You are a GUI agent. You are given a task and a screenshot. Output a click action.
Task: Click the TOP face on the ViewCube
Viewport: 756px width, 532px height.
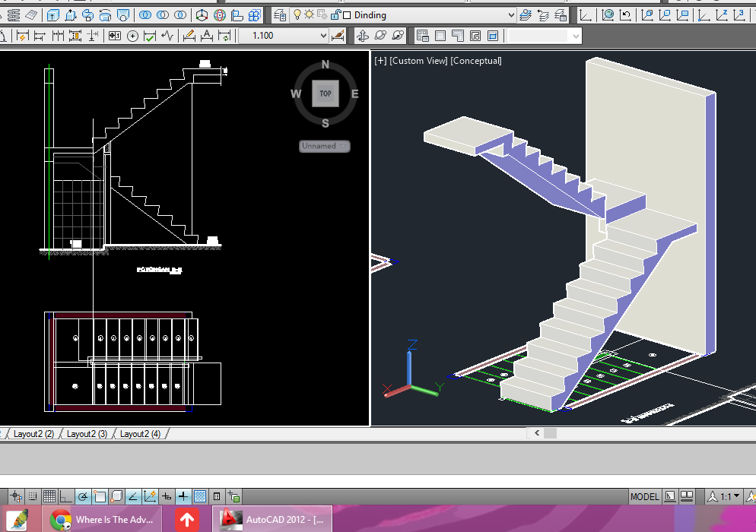[326, 93]
